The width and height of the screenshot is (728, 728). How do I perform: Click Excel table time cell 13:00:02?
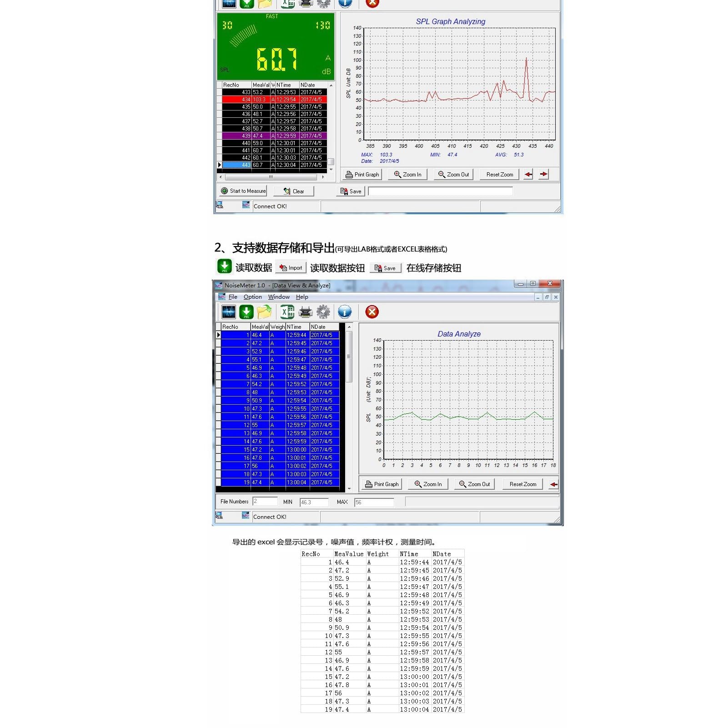[414, 693]
